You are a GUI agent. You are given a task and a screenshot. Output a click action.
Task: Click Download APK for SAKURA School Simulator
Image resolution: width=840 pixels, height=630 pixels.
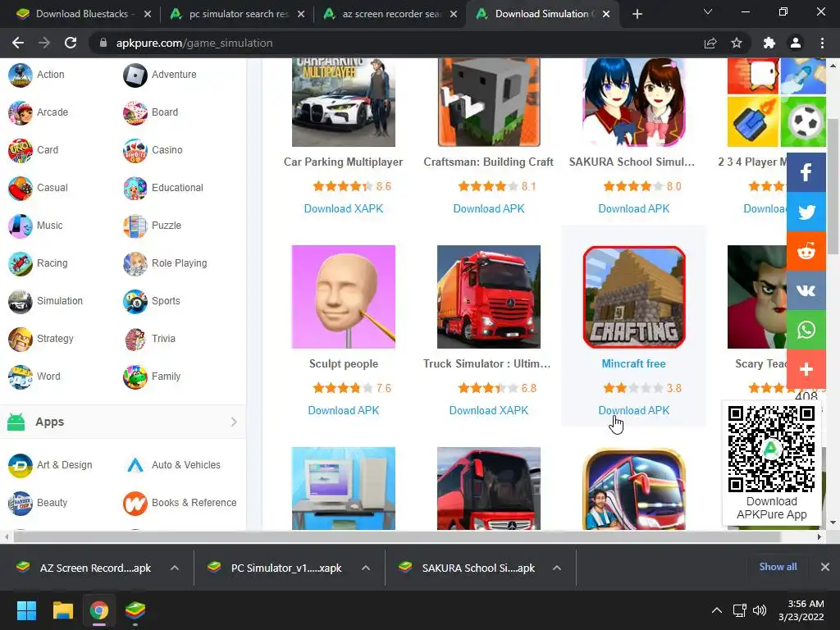tap(634, 209)
